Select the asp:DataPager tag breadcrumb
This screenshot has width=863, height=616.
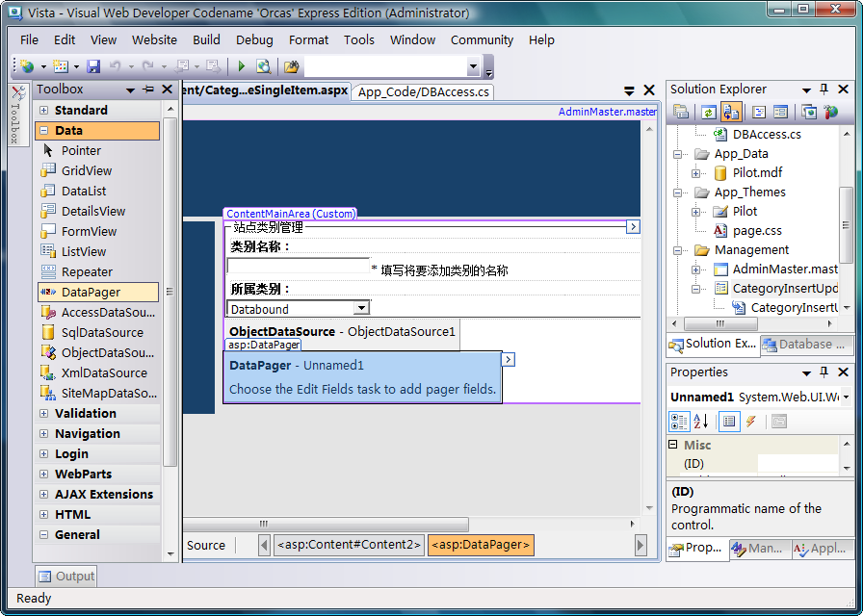[481, 545]
